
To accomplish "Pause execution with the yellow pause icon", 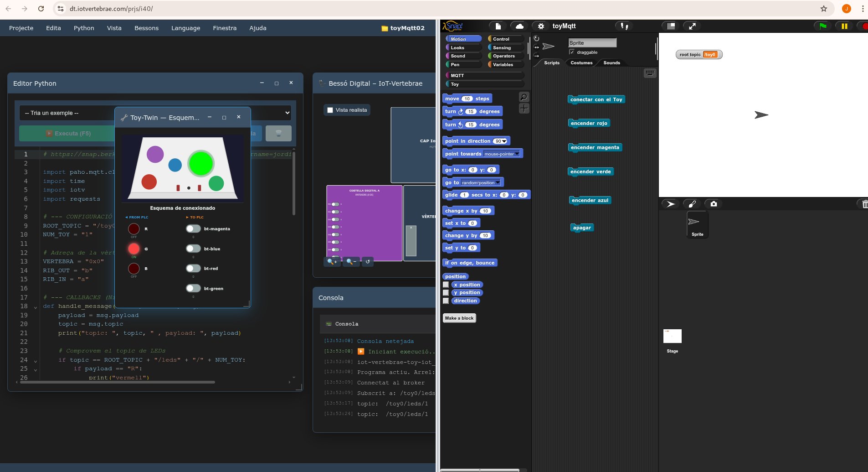I will click(x=844, y=26).
